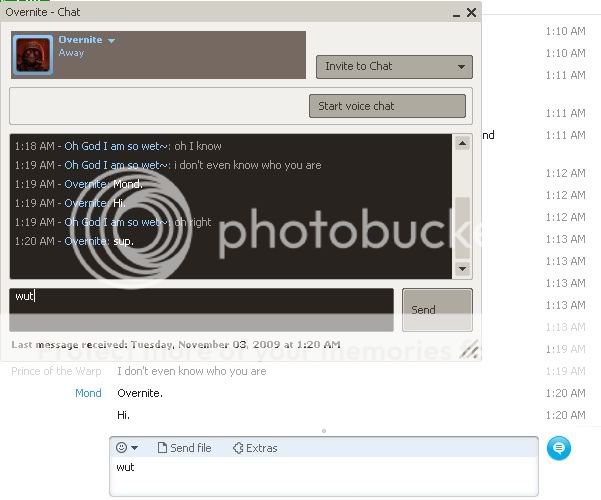Open the Invite to Chat dropdown

[394, 66]
